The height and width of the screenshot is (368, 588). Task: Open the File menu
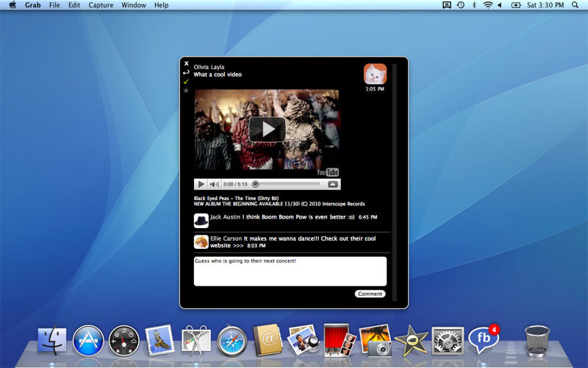click(x=54, y=5)
